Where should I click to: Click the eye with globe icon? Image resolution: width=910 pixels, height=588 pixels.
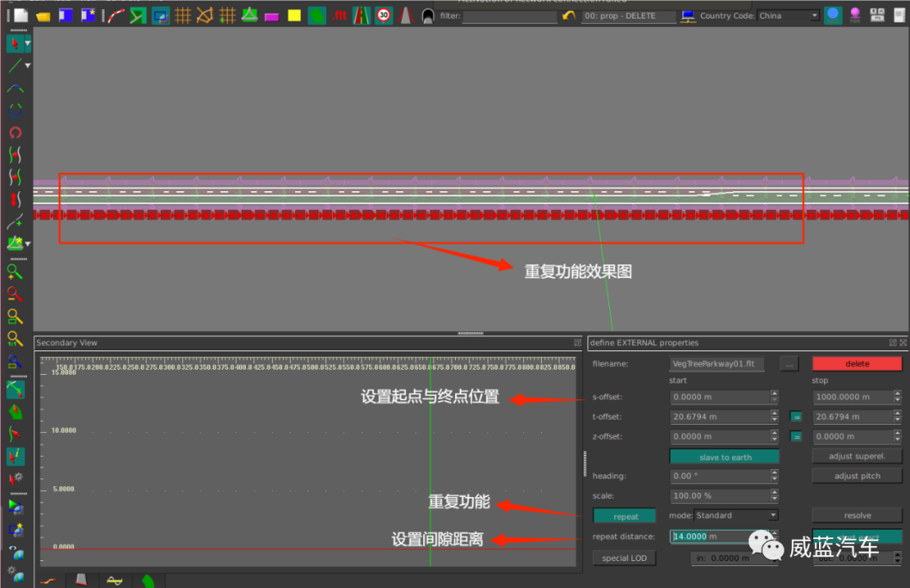pyautogui.click(x=16, y=553)
